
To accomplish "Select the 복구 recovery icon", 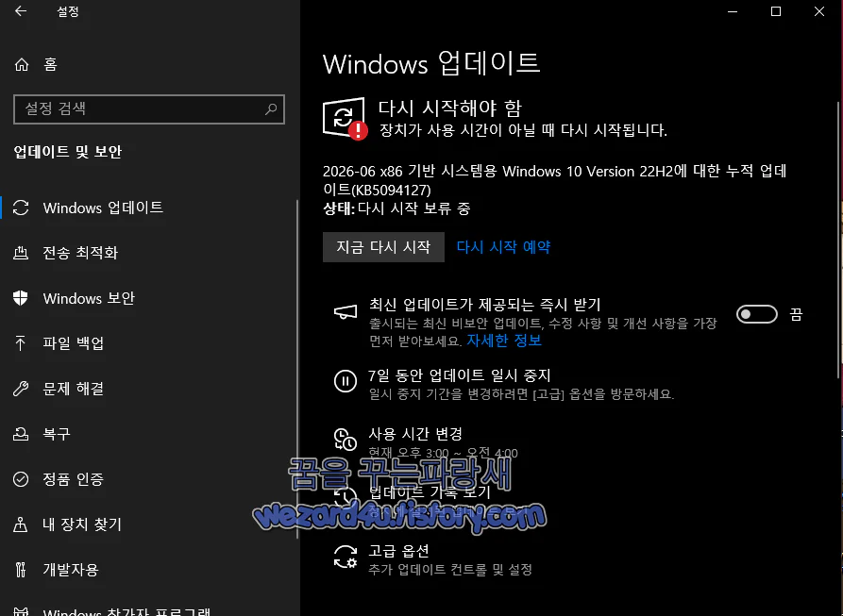I will (21, 433).
